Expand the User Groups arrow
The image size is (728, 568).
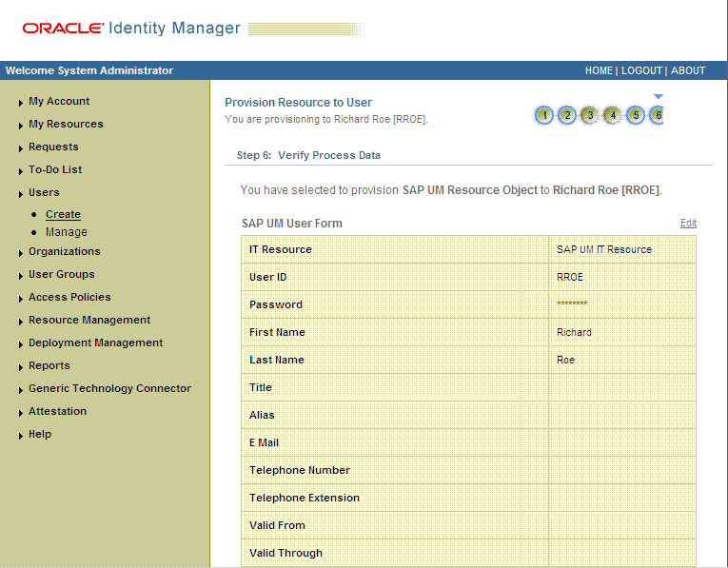pyautogui.click(x=21, y=276)
